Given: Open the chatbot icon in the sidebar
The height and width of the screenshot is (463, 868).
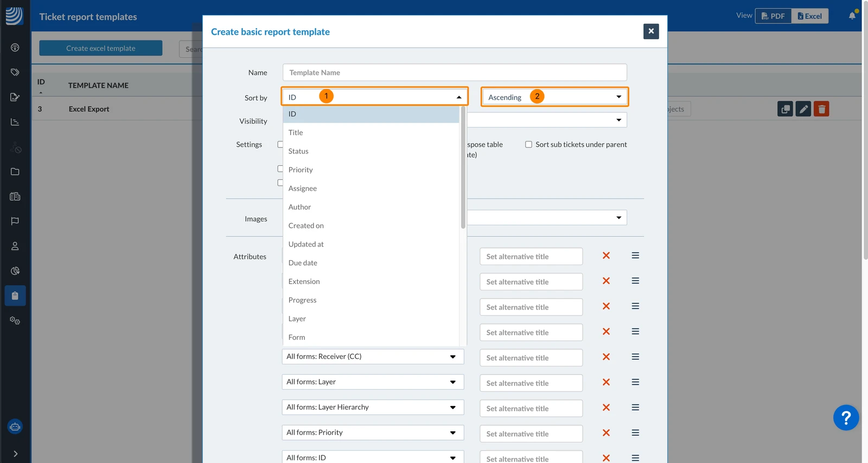Looking at the screenshot, I should pos(15,427).
